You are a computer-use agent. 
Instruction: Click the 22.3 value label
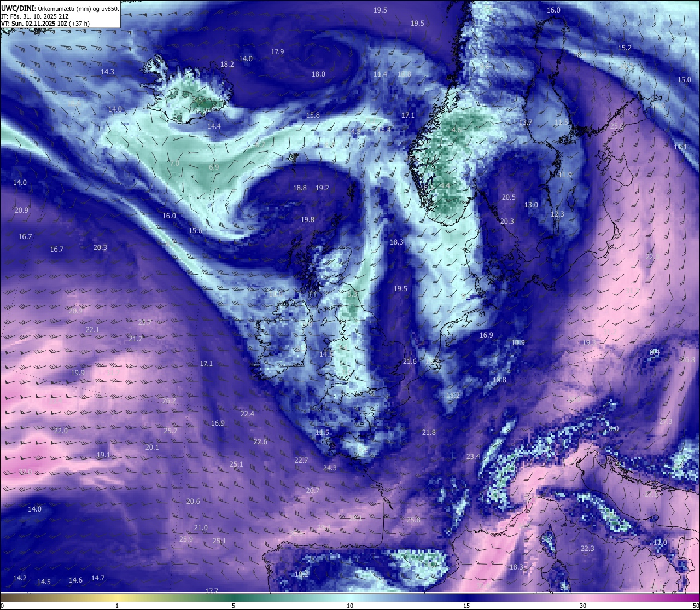(587, 549)
